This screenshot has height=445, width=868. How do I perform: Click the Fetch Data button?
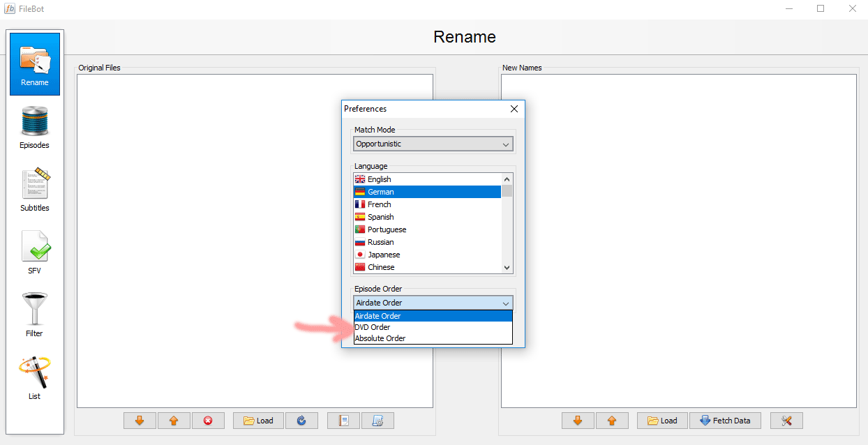point(725,421)
